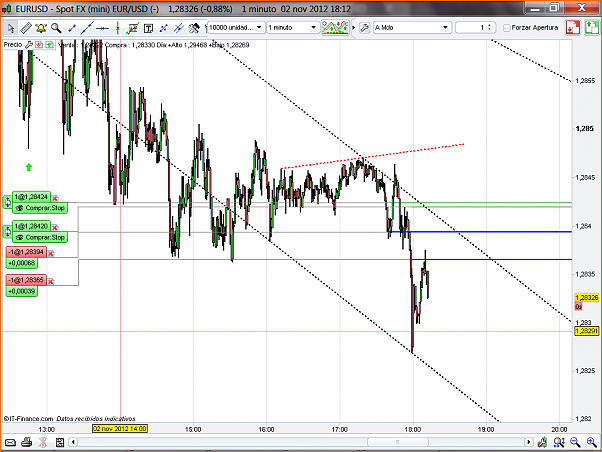Screen dimensions: 602x452
Task: Select the text annotation tool
Action: pos(148,28)
